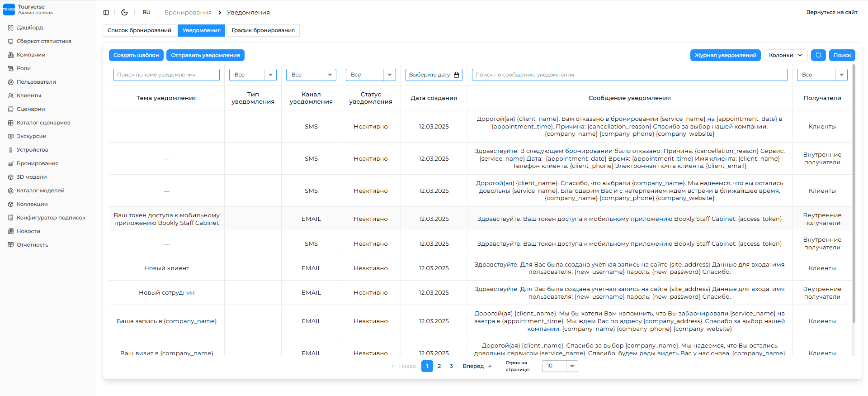
Task: Go to Пользователи sidebar item
Action: (x=36, y=82)
